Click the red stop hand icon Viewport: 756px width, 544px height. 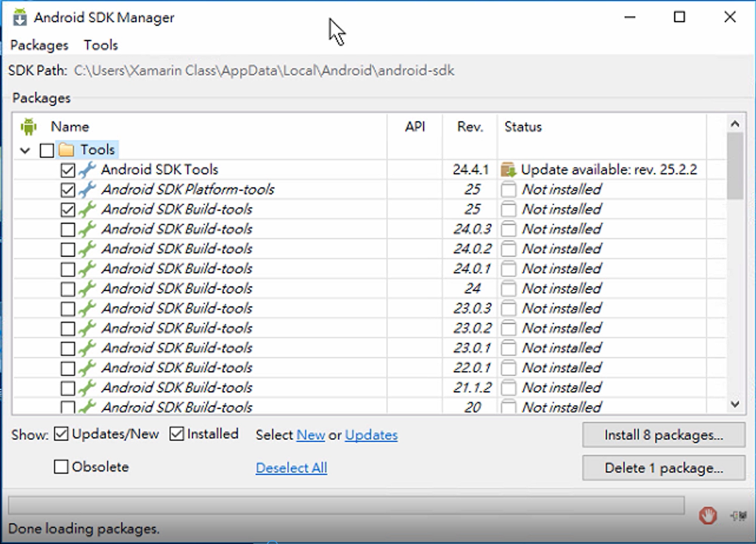click(708, 516)
